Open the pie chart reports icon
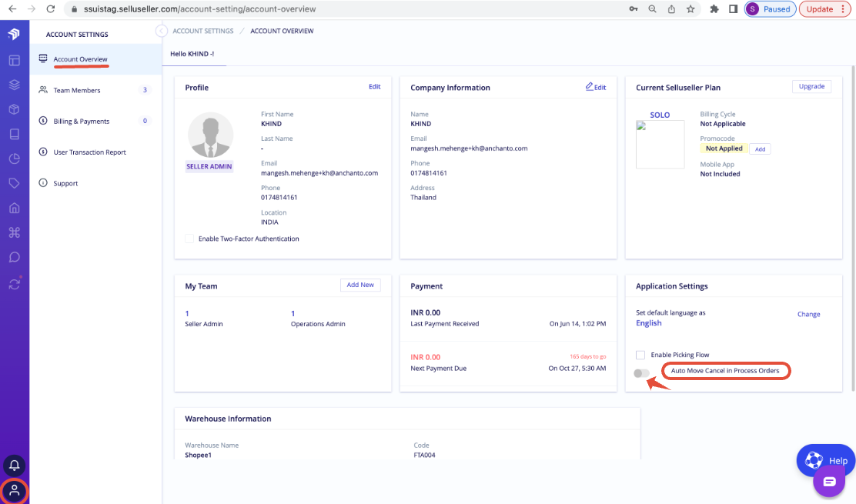Screen dimensions: 856x504 coord(14,159)
